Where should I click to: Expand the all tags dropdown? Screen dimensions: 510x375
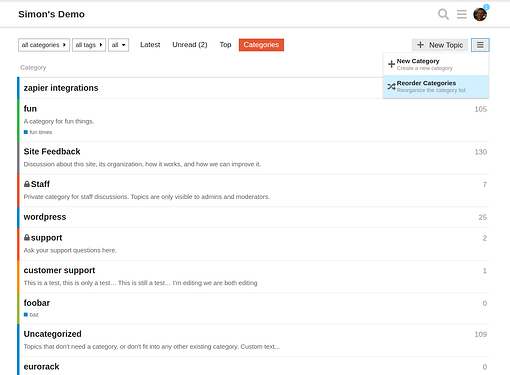tap(89, 45)
